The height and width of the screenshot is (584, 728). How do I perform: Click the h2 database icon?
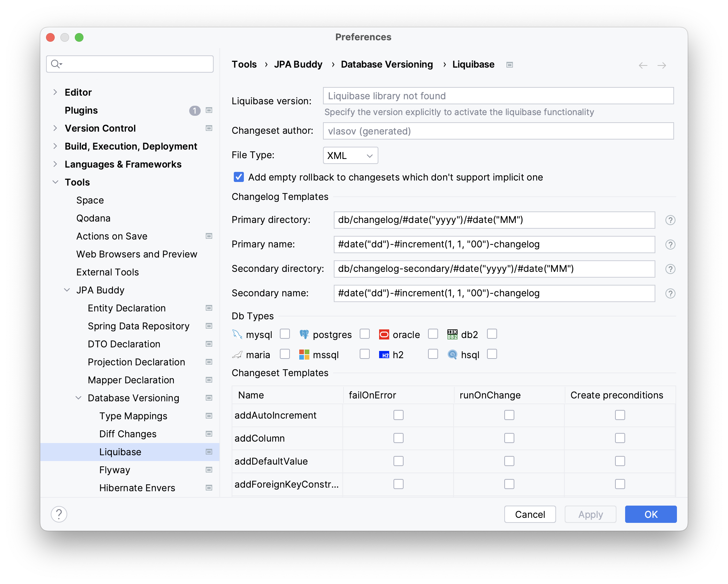click(x=384, y=355)
